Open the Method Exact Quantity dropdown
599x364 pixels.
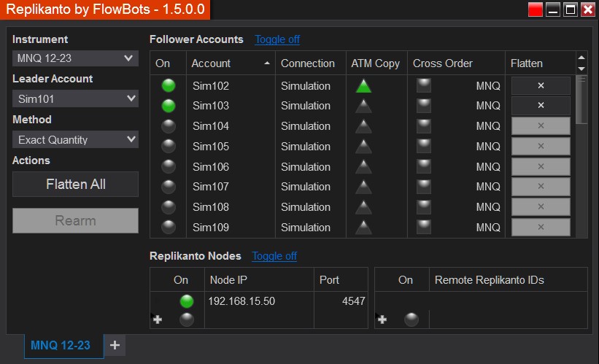pos(75,139)
